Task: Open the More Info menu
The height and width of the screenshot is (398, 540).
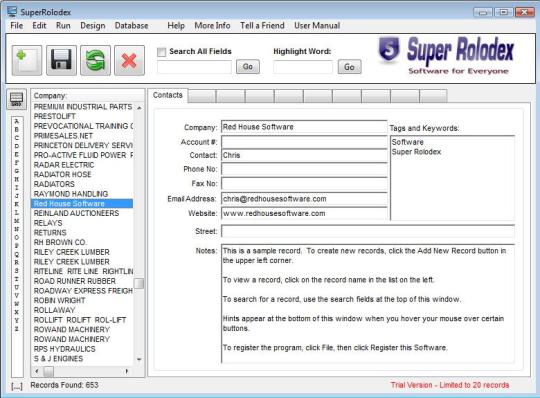Action: 212,25
